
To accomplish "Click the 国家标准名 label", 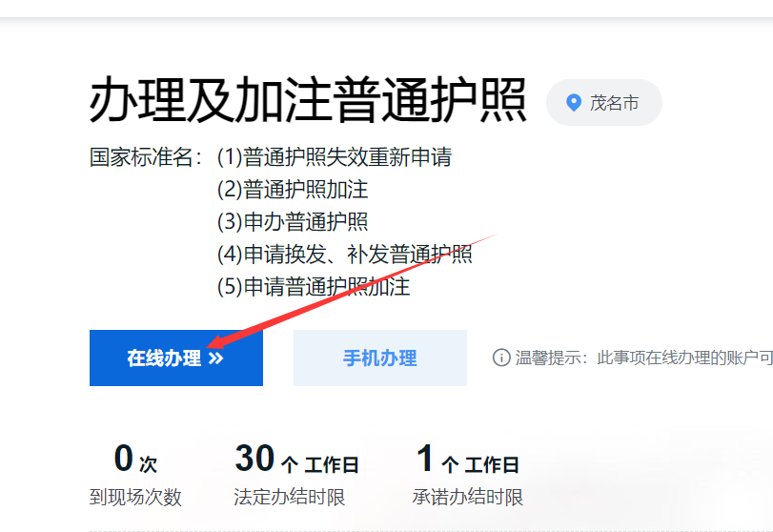I will pos(146,157).
